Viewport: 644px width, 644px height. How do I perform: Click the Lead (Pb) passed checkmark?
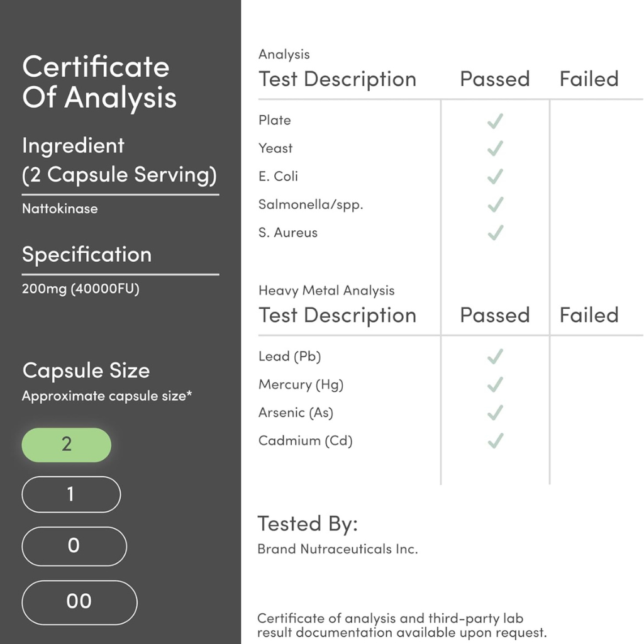[x=495, y=357]
